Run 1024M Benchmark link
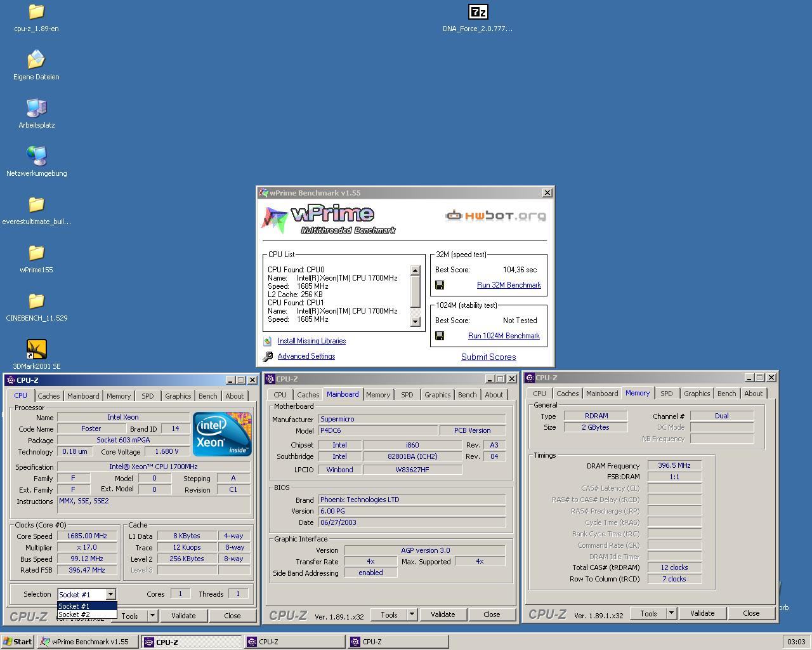The image size is (812, 650). point(504,336)
